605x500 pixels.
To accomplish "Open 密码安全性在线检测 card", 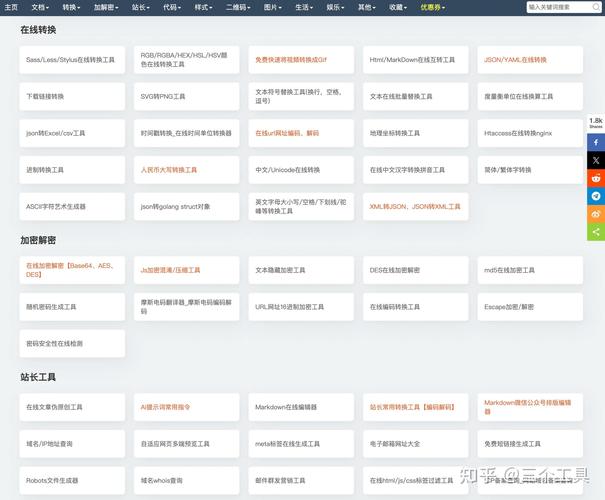I will coord(72,343).
